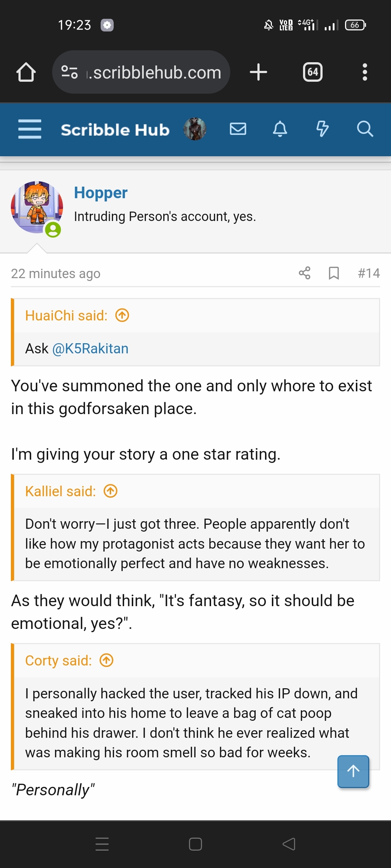
Task: Open the @K5Rakitan mention link
Action: coord(91,349)
